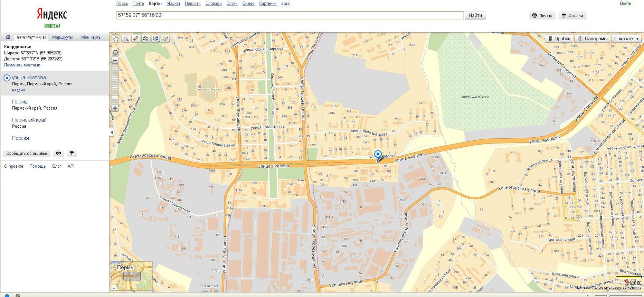The width and height of the screenshot is (644, 297).
Task: Select the hand pan tool
Action: [116, 39]
